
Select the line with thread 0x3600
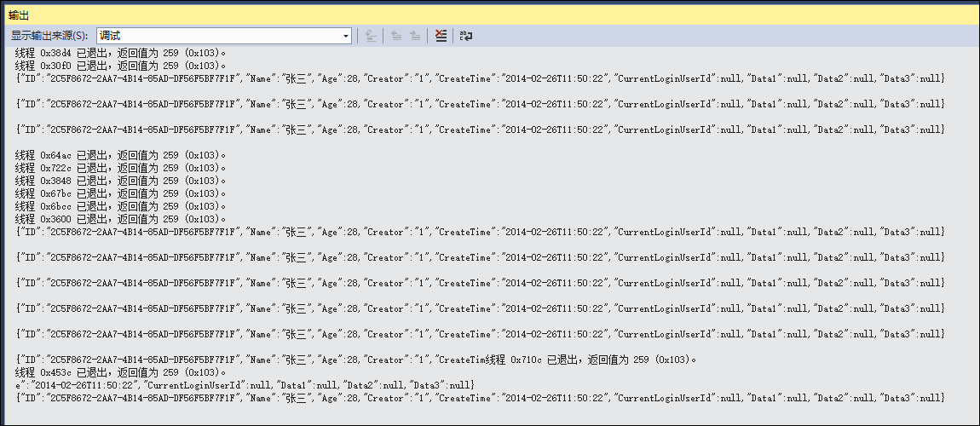coord(120,219)
